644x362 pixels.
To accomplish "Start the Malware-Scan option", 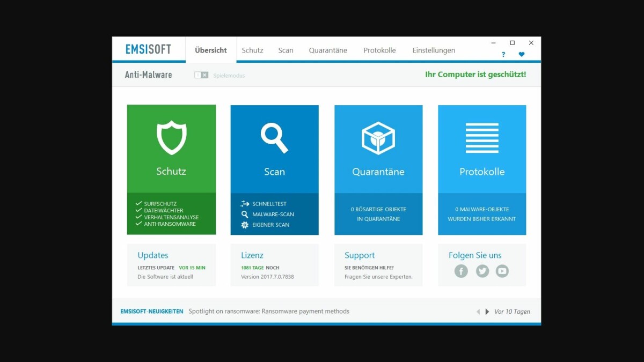I will pos(273,214).
